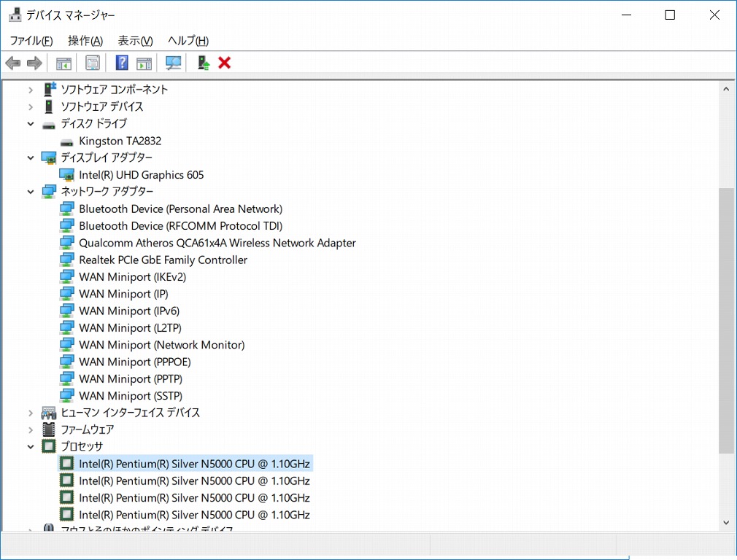This screenshot has width=737, height=560.
Task: Select WAN Miniport (IKEv2)
Action: point(133,276)
